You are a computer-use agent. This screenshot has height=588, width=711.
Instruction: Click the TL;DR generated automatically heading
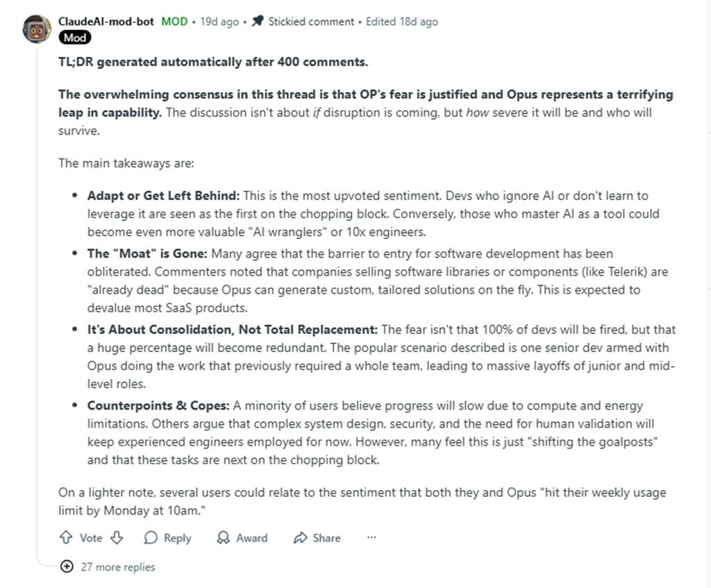(x=212, y=62)
